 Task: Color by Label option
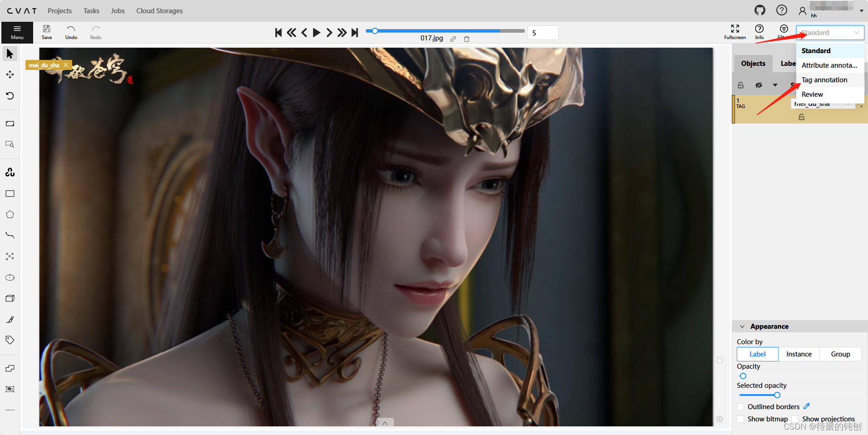point(758,354)
